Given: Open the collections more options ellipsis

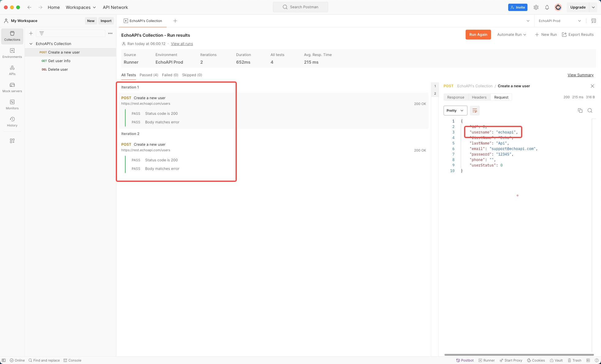Looking at the screenshot, I should click(x=110, y=33).
